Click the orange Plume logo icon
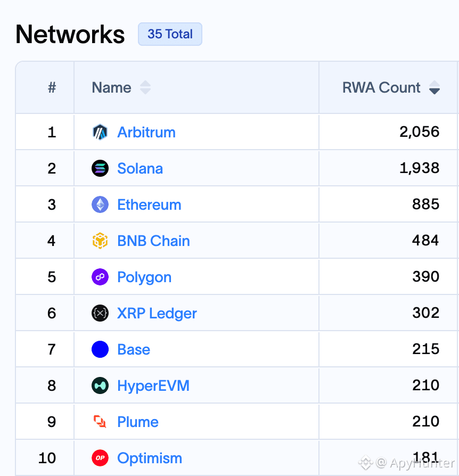The image size is (459, 476). 100,421
